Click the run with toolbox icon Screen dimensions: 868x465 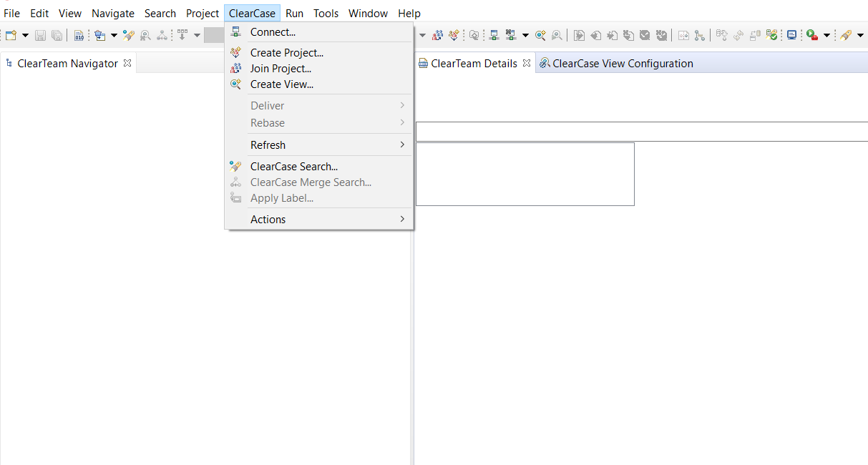(812, 35)
